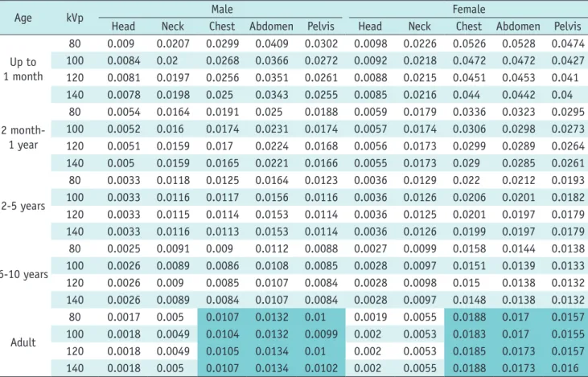This screenshot has width=588, height=377.
Task: Click the value 0.0224 in Male Abdomen
Action: [272, 145]
